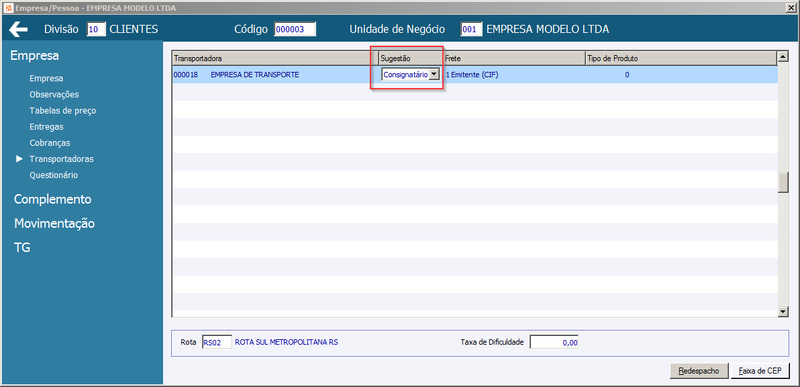Open Cobranças in sidebar
Image resolution: width=800 pixels, height=387 pixels.
click(x=50, y=143)
